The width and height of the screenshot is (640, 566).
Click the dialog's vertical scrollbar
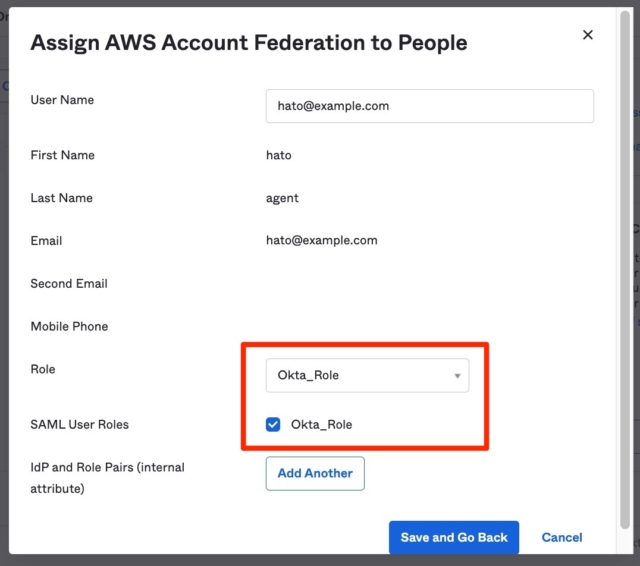point(624,270)
